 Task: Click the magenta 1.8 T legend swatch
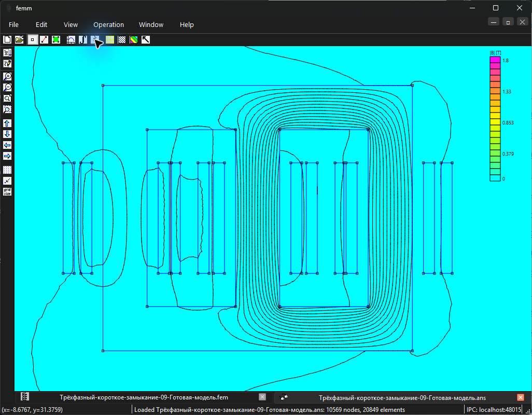(495, 60)
